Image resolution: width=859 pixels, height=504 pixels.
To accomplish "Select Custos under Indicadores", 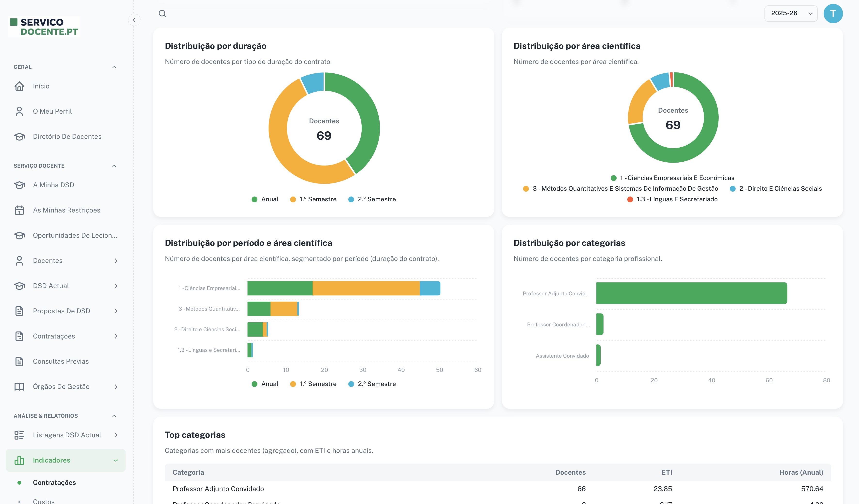I will tap(44, 501).
